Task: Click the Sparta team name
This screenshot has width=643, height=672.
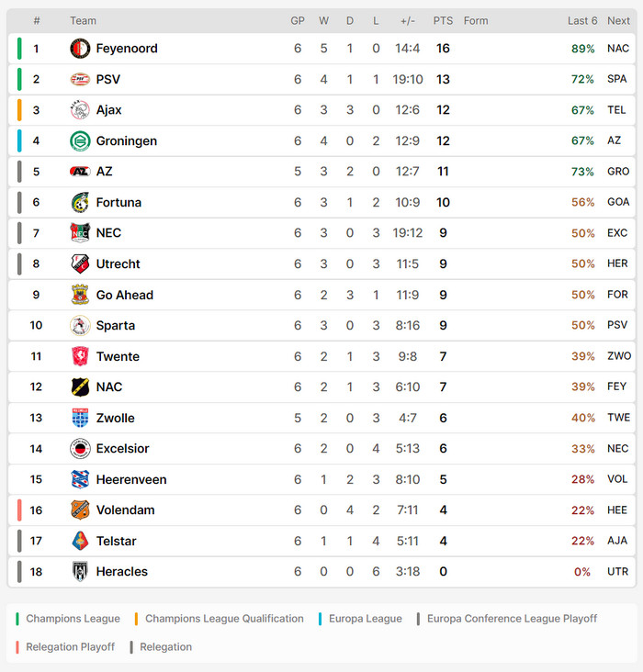Action: tap(115, 326)
